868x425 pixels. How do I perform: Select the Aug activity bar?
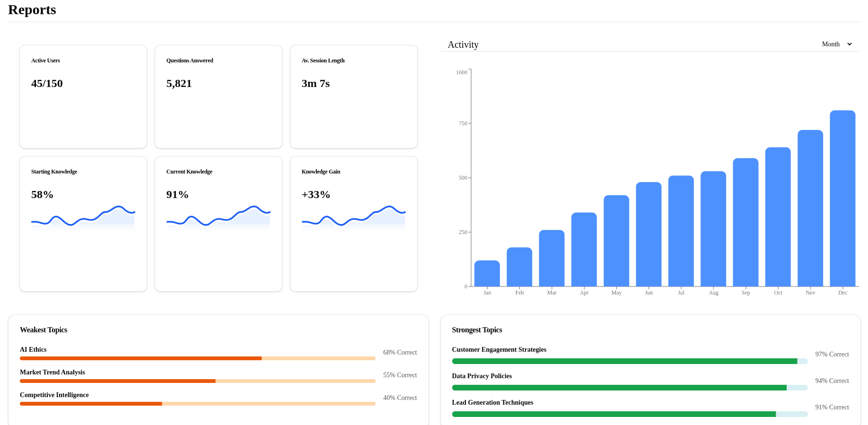713,229
